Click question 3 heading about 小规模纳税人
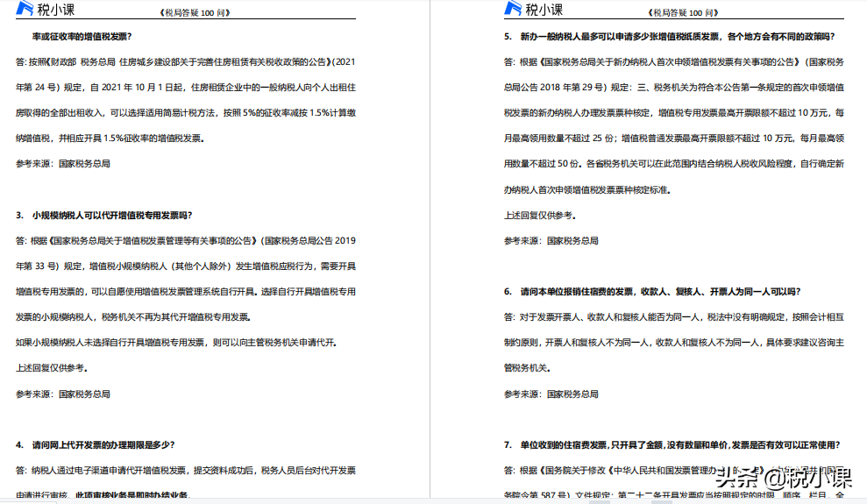 104,215
